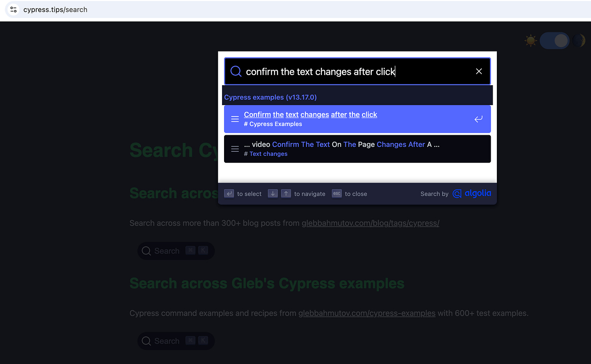Click the drag handle icon beside second result
Screen dimensions: 591x364
click(x=235, y=149)
